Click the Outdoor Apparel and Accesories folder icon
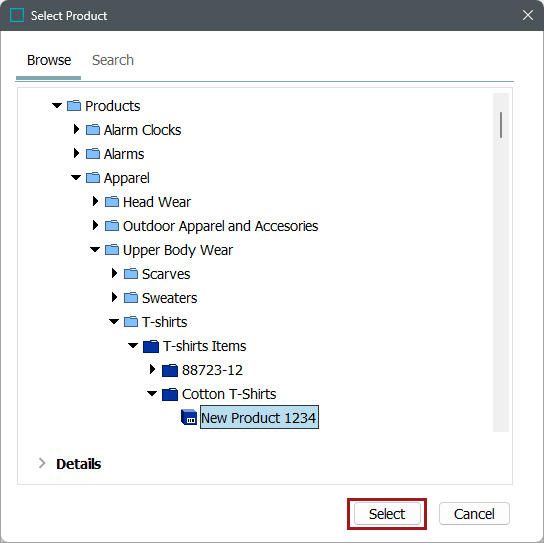Viewport: 544px width, 543px height. 112,226
